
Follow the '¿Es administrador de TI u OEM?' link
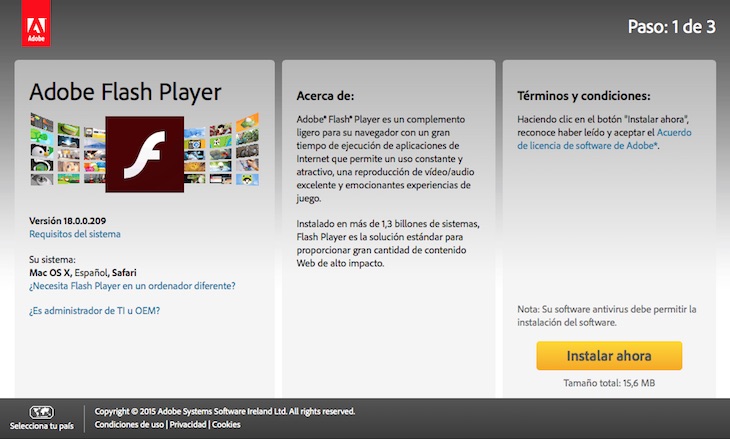click(95, 311)
